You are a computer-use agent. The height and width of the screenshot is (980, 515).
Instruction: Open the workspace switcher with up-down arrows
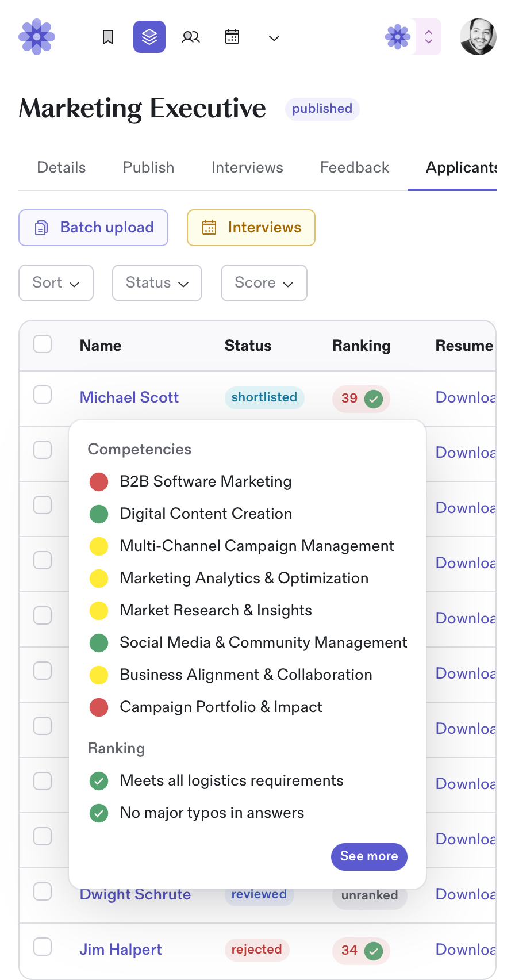[x=428, y=37]
